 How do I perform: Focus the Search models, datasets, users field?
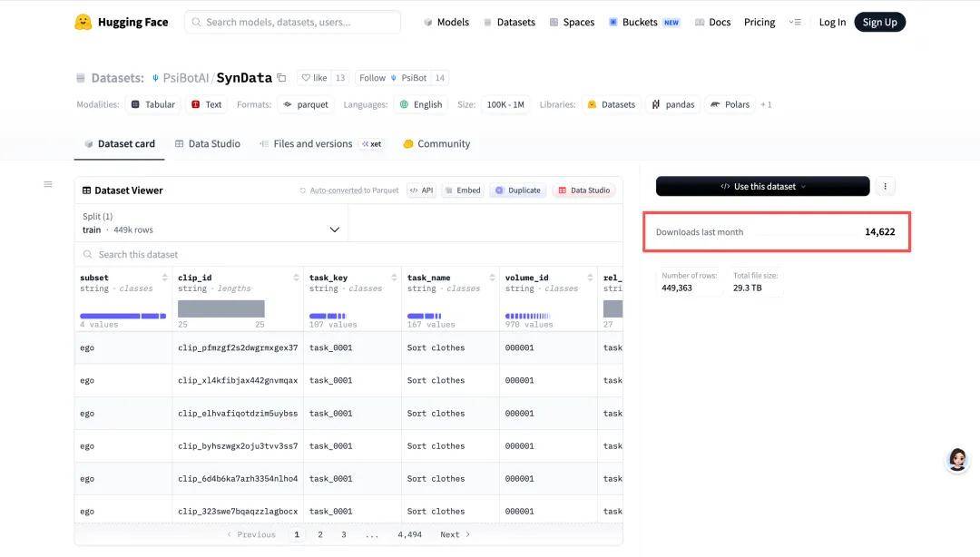pos(292,22)
